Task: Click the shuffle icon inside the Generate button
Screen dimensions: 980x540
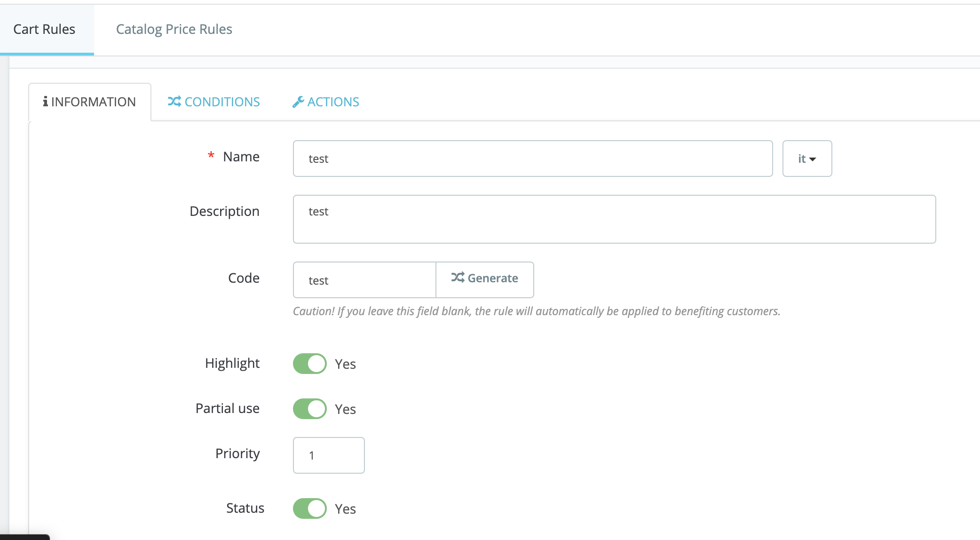Action: click(458, 278)
